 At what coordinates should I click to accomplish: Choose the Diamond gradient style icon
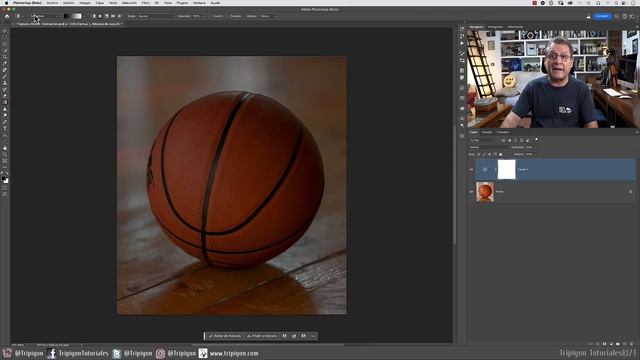(120, 16)
